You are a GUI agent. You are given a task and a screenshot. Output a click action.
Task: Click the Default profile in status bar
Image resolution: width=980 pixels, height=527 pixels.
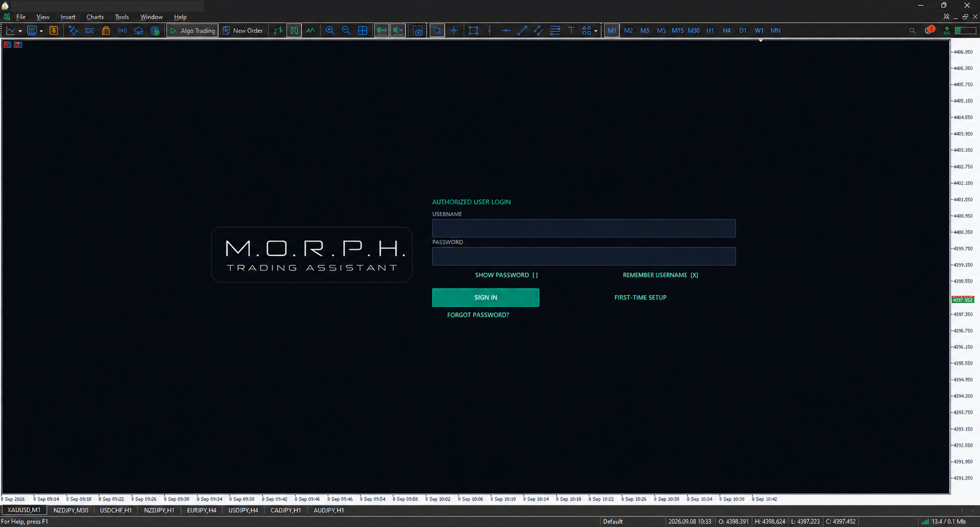(x=613, y=522)
